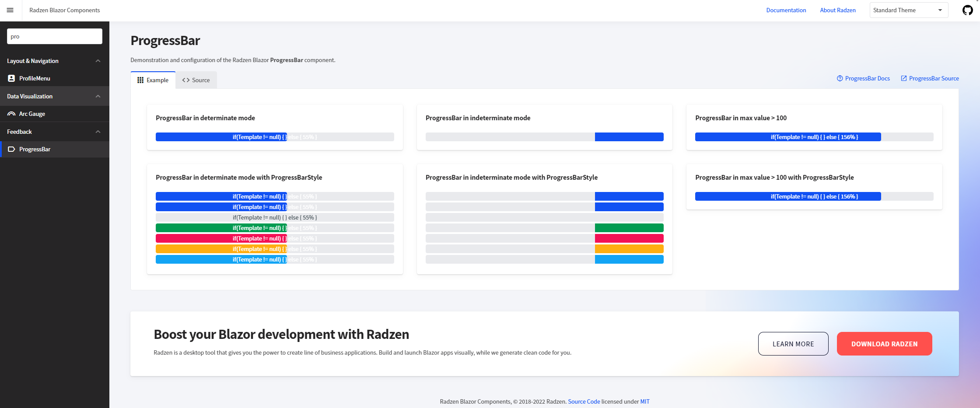Image resolution: width=980 pixels, height=408 pixels.
Task: Click the LEARN MORE button
Action: tap(793, 344)
